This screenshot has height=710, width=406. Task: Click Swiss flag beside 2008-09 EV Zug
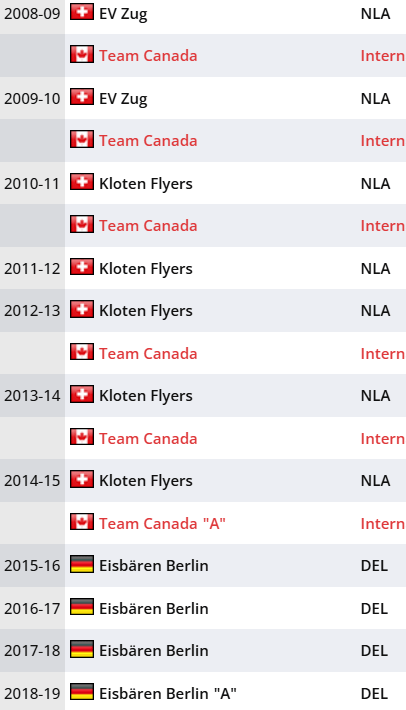[x=82, y=12]
